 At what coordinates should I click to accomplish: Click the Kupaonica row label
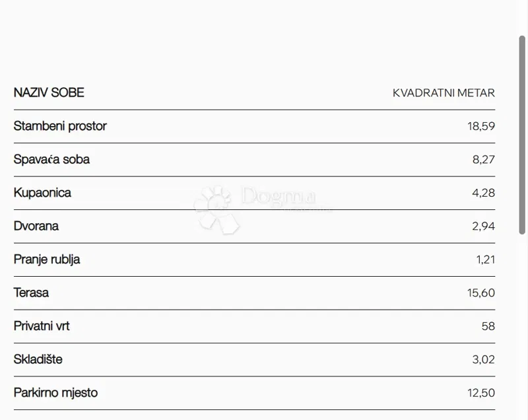42,193
